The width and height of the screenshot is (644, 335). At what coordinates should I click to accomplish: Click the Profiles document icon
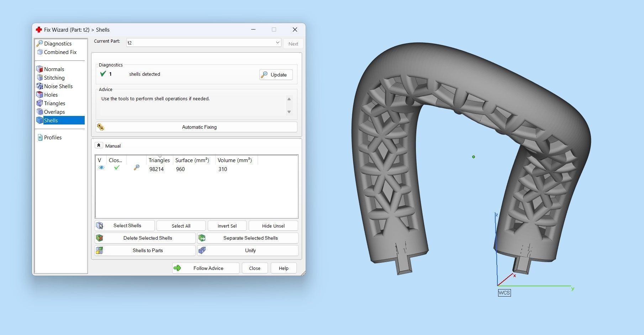pos(40,137)
